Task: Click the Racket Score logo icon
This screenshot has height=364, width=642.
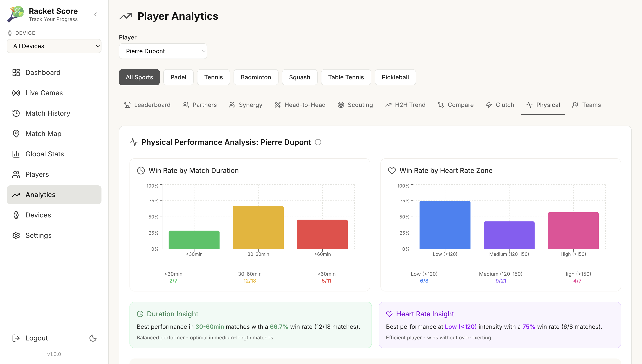Action: click(x=15, y=14)
